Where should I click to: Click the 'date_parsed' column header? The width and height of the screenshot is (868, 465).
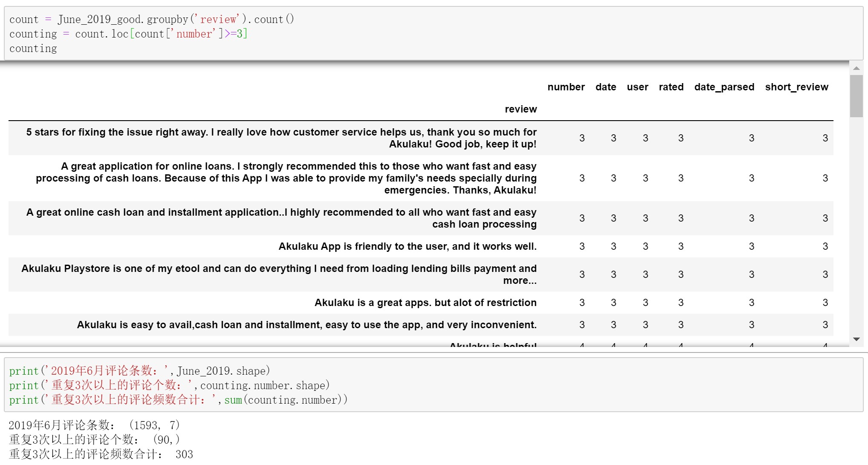pos(724,87)
